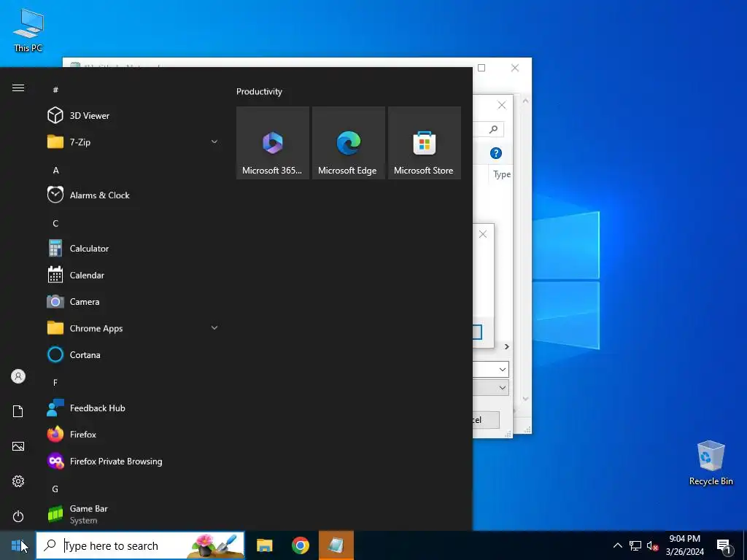This screenshot has height=560, width=747.
Task: Open Cortana from the app list
Action: tap(133, 355)
